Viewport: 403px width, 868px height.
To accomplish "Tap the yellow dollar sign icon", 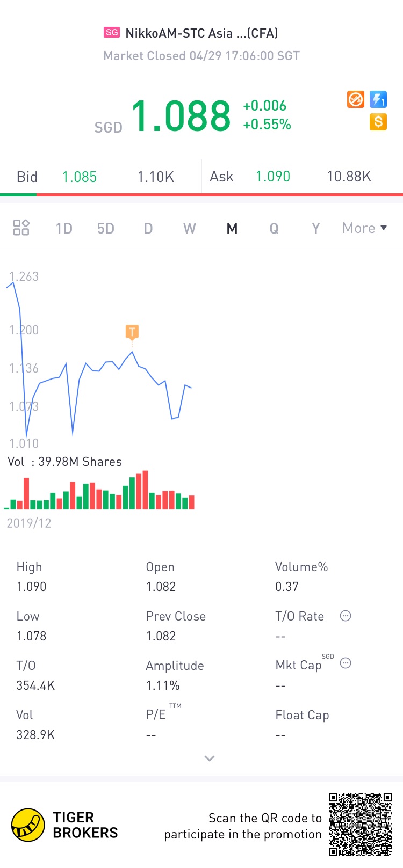I will (378, 122).
